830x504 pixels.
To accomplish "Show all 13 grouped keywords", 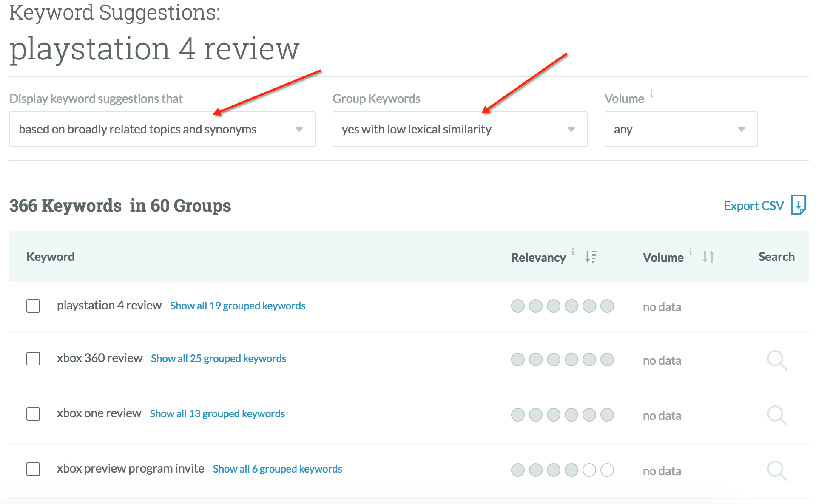I will [x=217, y=414].
